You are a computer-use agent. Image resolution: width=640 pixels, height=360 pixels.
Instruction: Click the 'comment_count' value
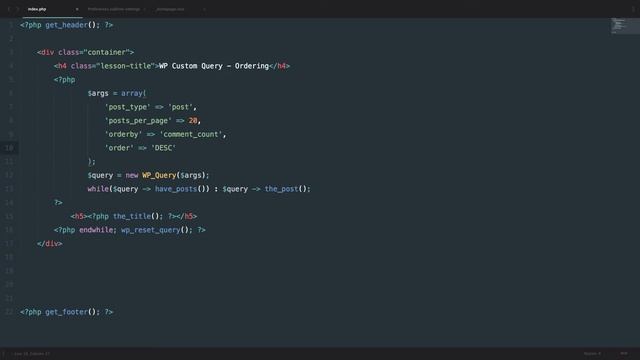click(x=191, y=134)
